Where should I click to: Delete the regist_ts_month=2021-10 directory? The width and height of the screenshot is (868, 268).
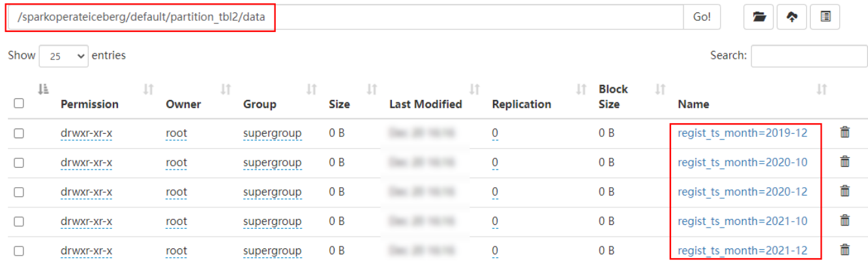point(845,221)
